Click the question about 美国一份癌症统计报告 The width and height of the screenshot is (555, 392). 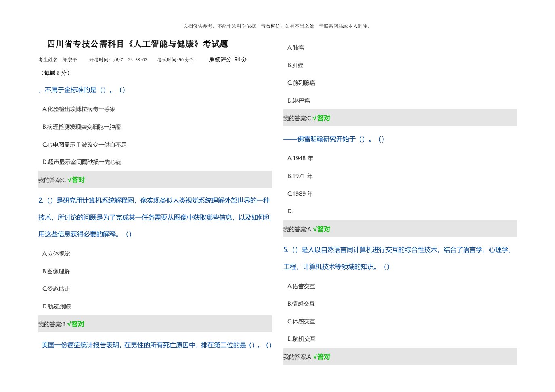click(157, 345)
